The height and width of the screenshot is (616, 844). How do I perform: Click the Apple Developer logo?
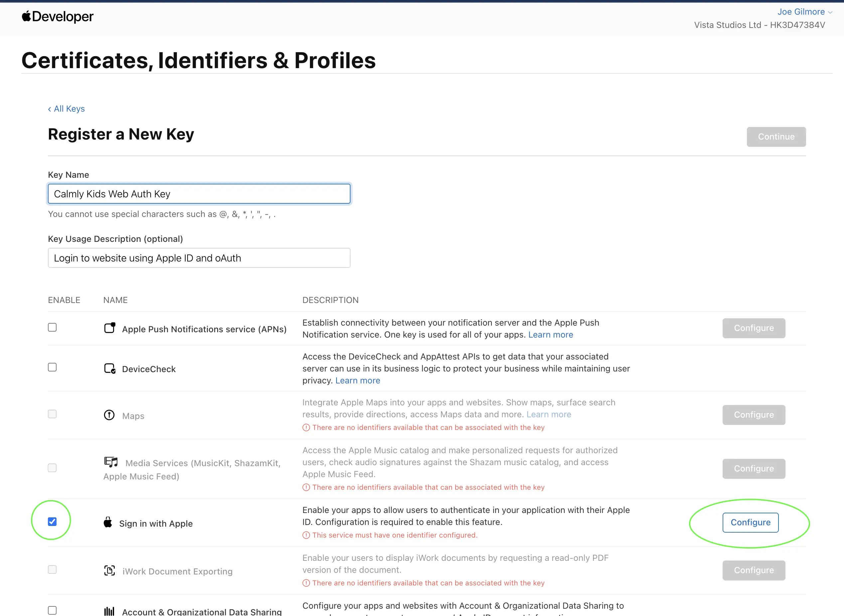(x=58, y=16)
